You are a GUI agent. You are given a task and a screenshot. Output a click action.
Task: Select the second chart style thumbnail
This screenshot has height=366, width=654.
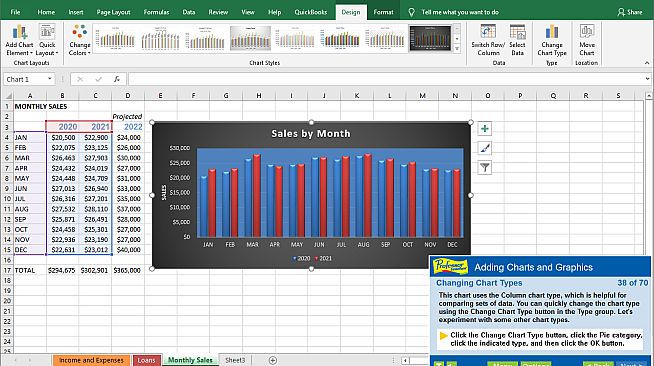click(x=161, y=38)
